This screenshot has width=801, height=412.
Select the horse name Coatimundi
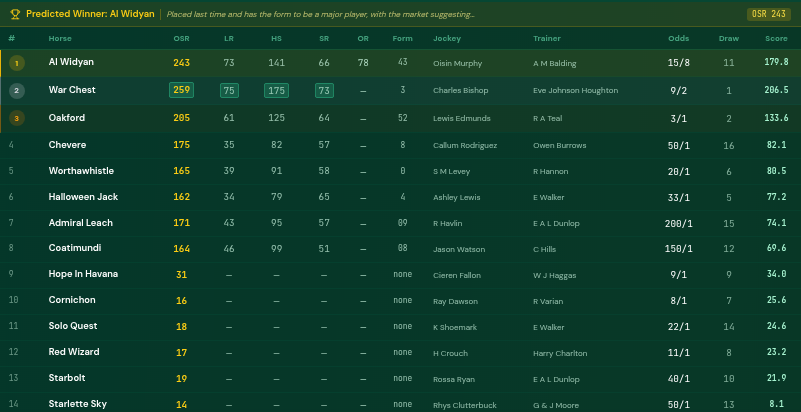75,248
